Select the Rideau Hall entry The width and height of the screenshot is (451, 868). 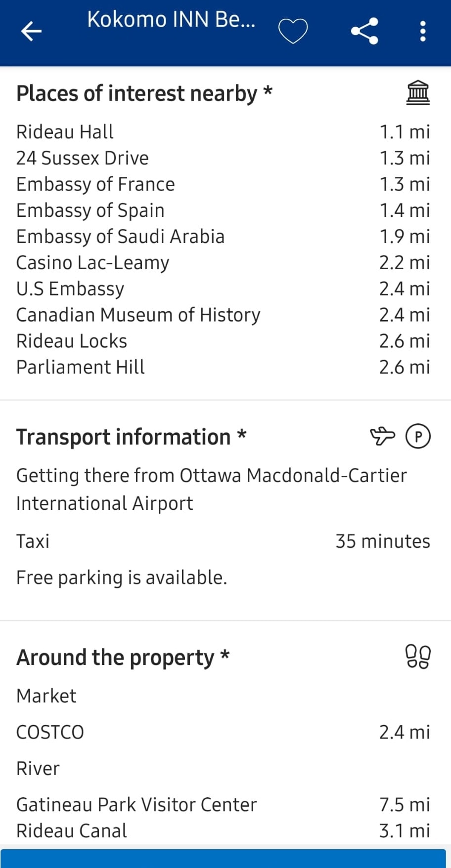click(x=223, y=132)
